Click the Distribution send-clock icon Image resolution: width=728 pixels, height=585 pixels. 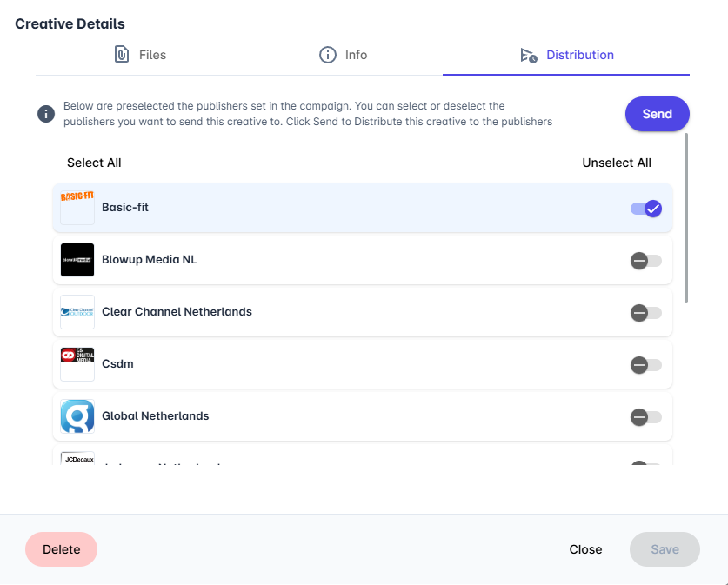[529, 56]
